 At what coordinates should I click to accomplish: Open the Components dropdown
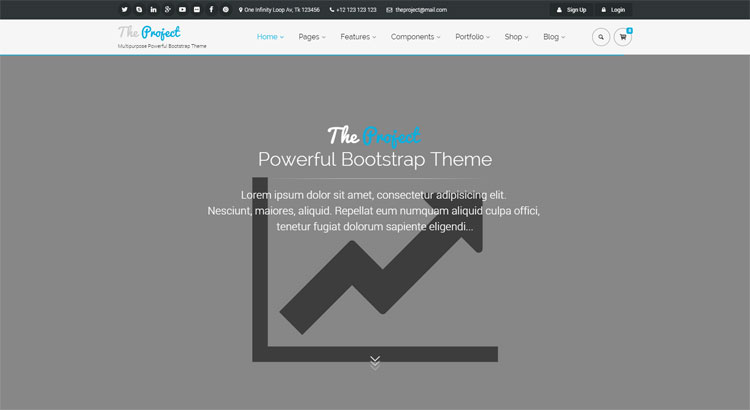[x=415, y=37]
